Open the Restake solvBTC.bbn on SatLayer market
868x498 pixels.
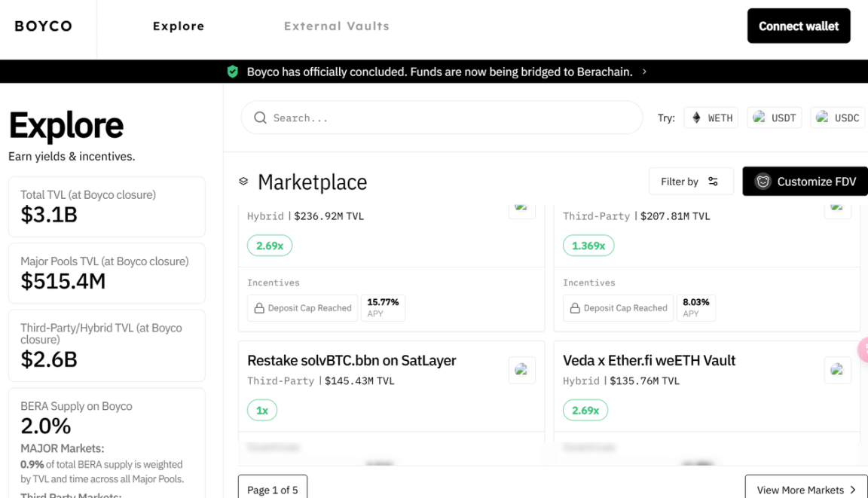pos(352,361)
